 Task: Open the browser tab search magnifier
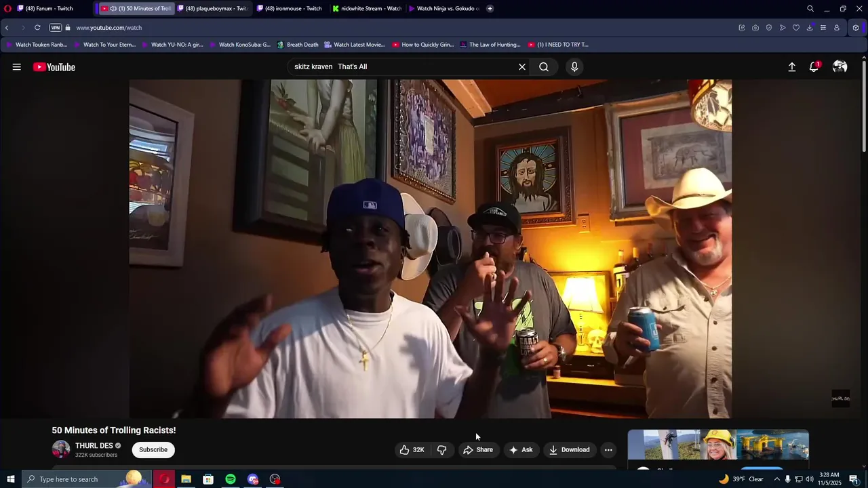tap(810, 9)
